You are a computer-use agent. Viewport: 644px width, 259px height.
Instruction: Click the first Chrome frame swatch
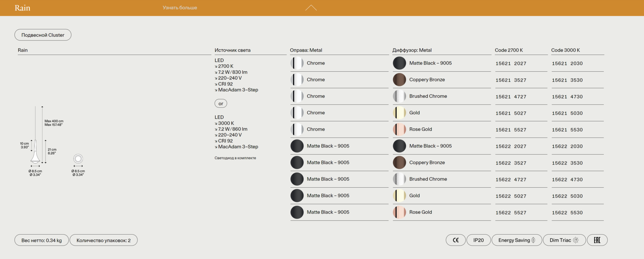297,63
